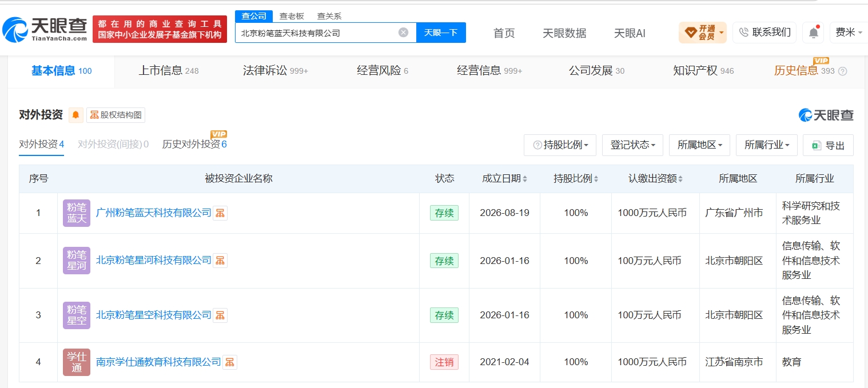Open 天眼AI in top navigation

pos(630,33)
